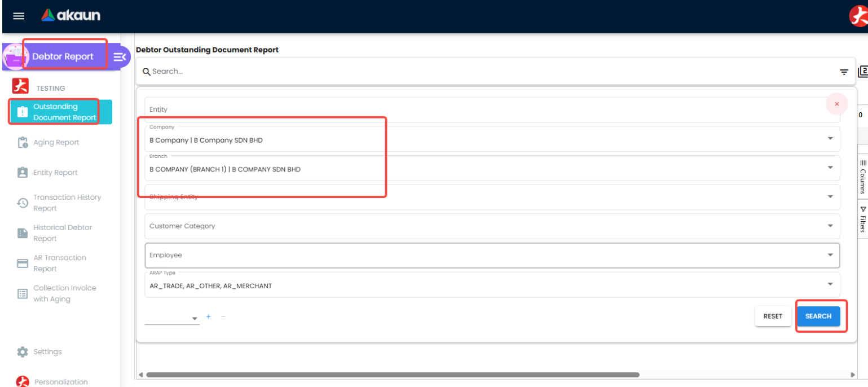Open the navigation hamburger menu
868x387 pixels.
click(x=18, y=16)
